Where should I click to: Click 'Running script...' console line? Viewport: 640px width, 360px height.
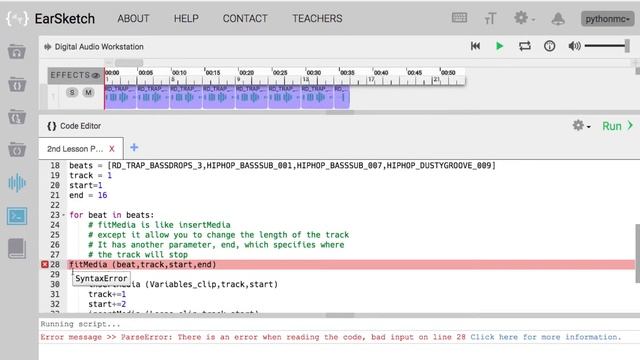[x=80, y=324]
